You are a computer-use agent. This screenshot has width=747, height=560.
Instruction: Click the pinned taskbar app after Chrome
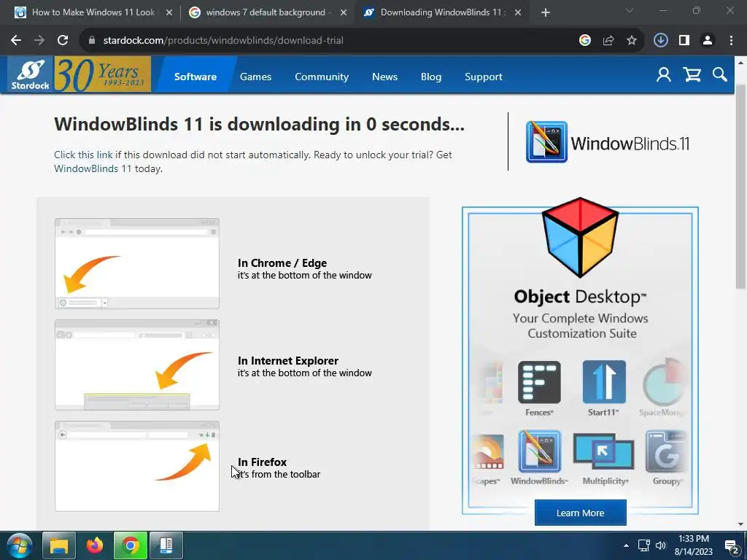point(166,545)
